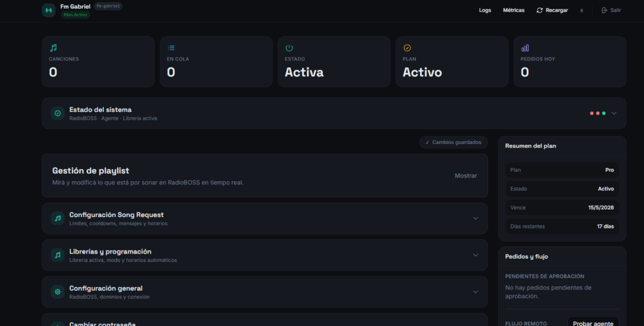Click the No hay pedidos pendientes message

point(548,292)
